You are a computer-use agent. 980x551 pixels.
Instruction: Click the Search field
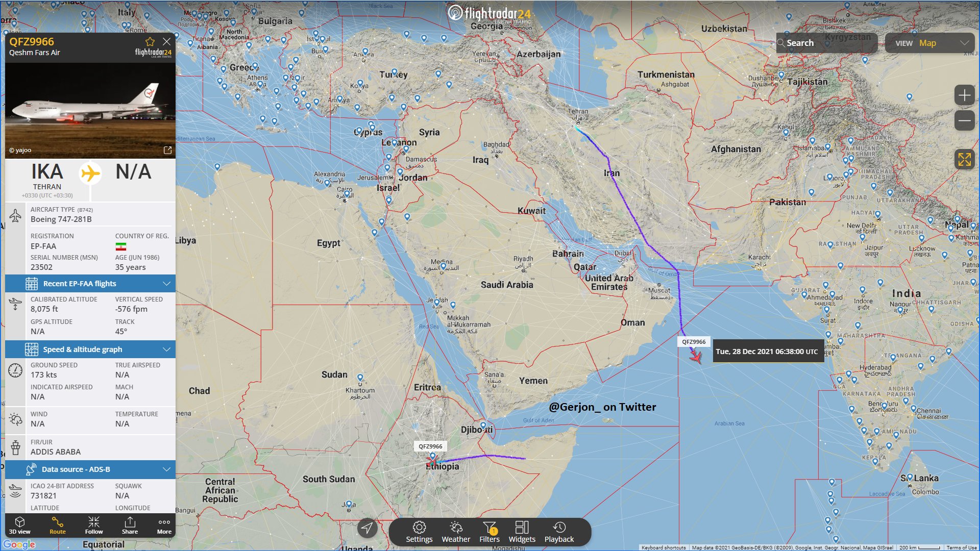point(827,43)
